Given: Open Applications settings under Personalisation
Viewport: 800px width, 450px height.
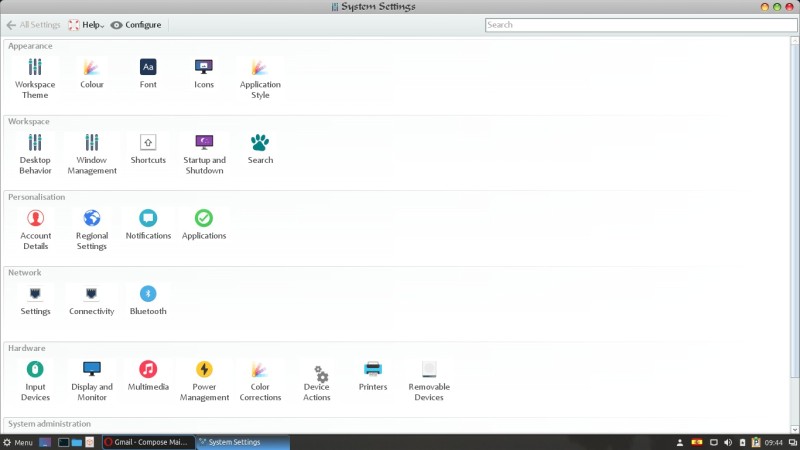Looking at the screenshot, I should point(204,224).
